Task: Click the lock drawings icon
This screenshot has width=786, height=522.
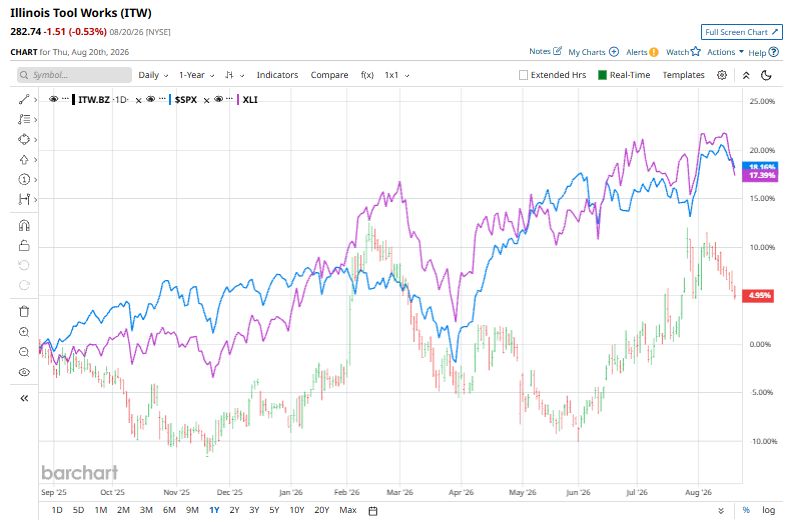Action: click(24, 246)
